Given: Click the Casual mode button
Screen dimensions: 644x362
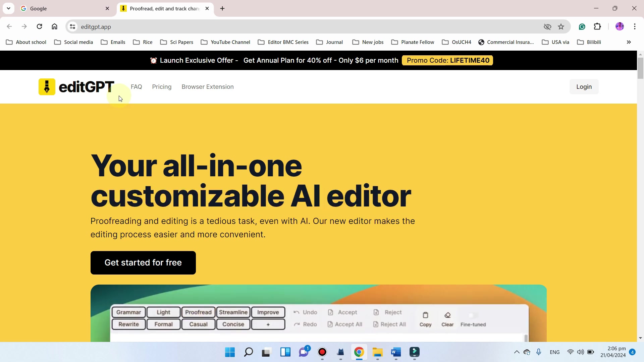Looking at the screenshot, I should [198, 324].
